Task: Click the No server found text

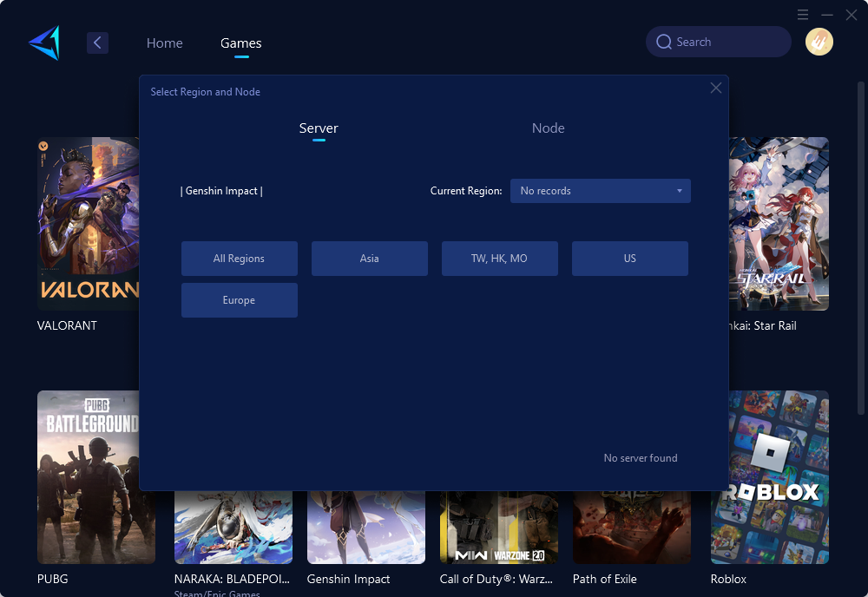Action: tap(641, 458)
